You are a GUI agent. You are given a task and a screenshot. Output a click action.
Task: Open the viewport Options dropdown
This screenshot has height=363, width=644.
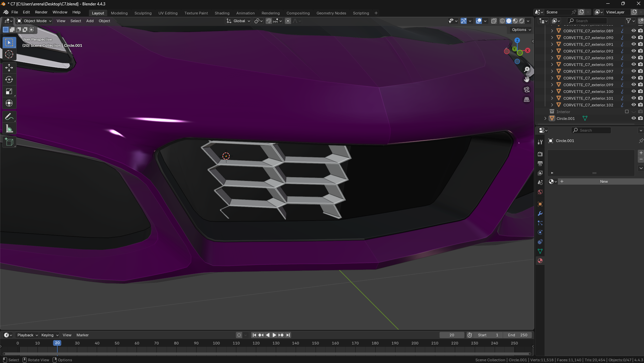coord(521,30)
